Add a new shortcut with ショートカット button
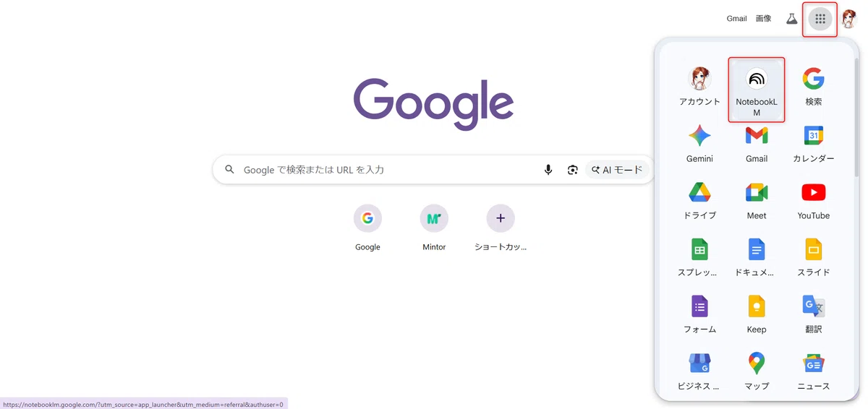Screen dimensions: 868x409 pos(501,228)
